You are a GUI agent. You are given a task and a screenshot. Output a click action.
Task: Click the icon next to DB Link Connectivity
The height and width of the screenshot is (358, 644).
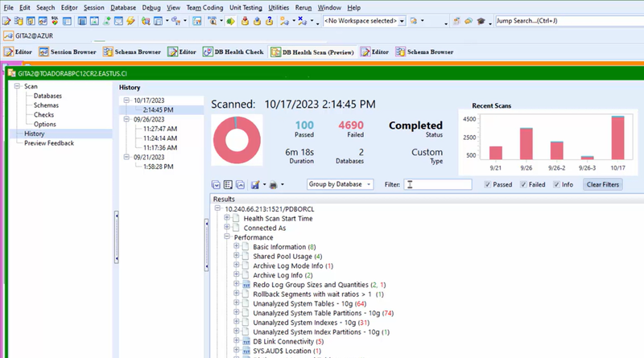(246, 341)
